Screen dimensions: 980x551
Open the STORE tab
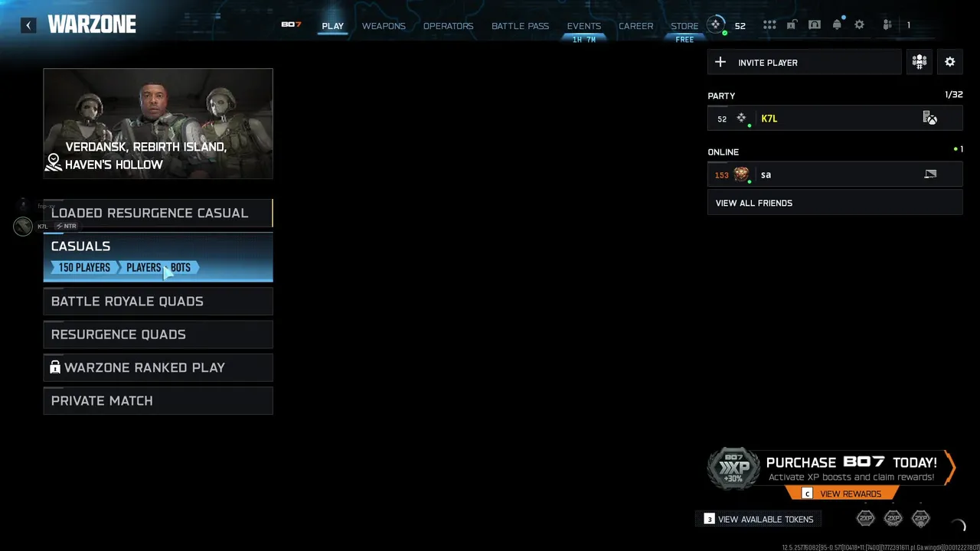tap(684, 26)
